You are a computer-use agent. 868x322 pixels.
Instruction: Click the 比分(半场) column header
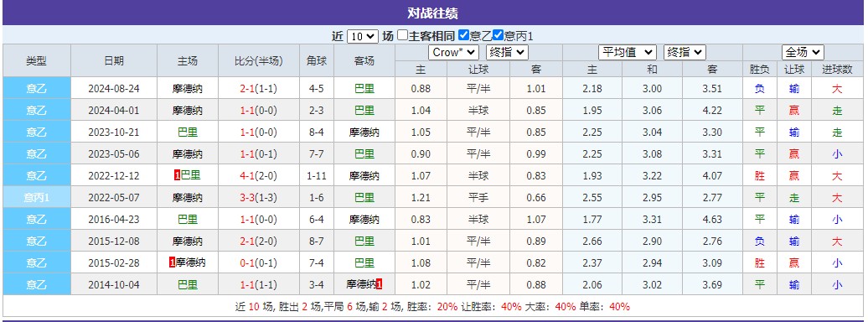point(259,61)
